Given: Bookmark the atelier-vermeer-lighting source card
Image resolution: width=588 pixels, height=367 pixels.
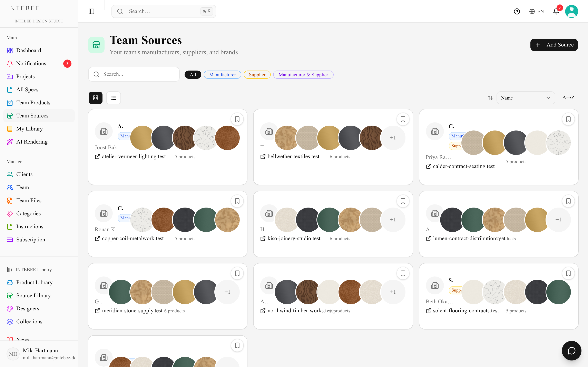Looking at the screenshot, I should tap(237, 119).
